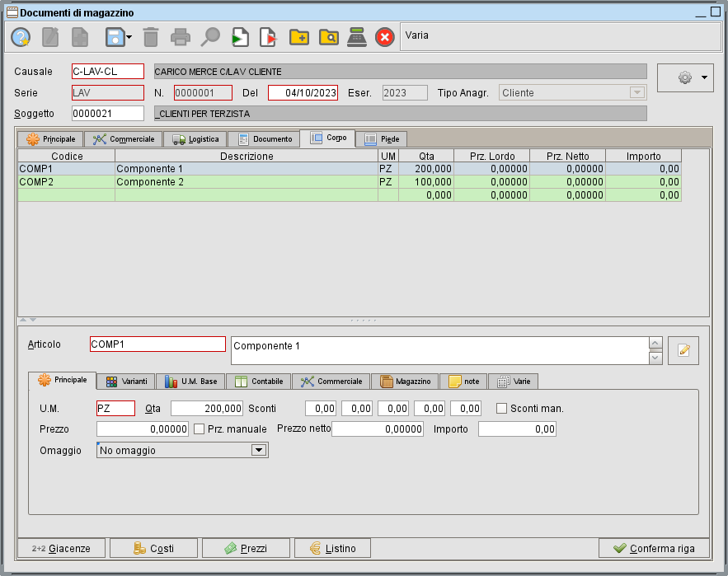
Task: Switch to the Piede tab
Action: pyautogui.click(x=382, y=139)
